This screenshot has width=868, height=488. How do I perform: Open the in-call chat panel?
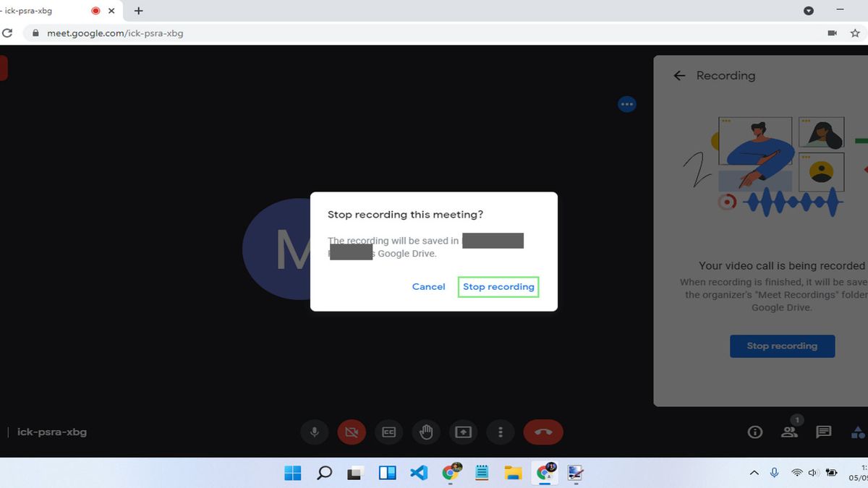coord(822,432)
